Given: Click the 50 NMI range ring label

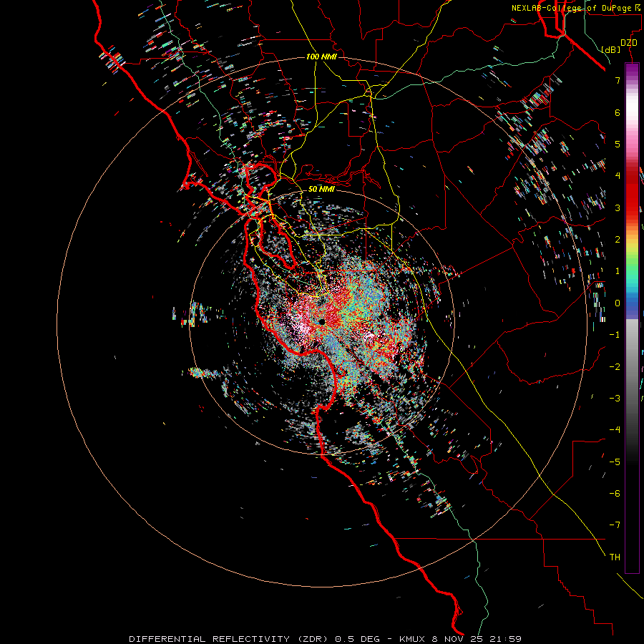Looking at the screenshot, I should point(321,189).
